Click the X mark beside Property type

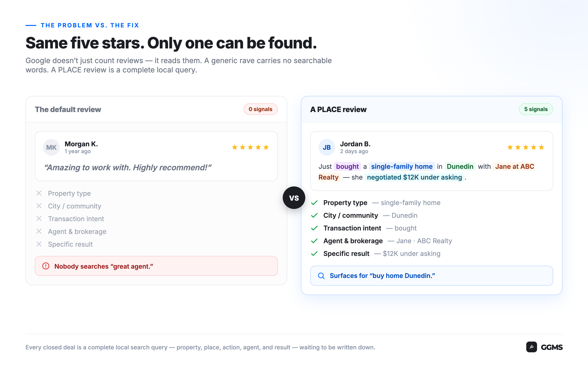pos(39,193)
